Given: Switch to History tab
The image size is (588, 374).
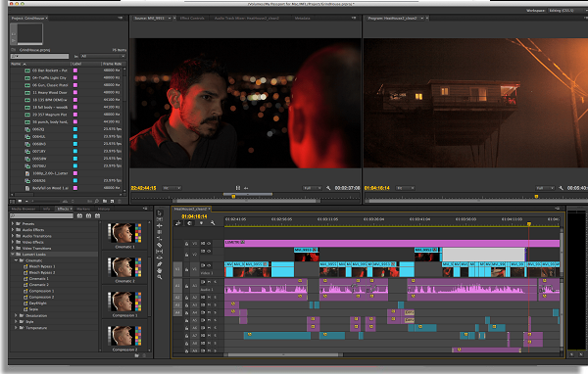Looking at the screenshot, I should tap(104, 209).
